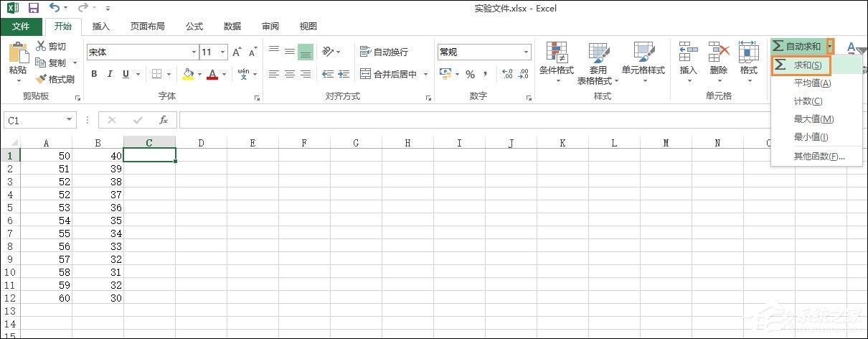Apply the comma style number format

[486, 74]
